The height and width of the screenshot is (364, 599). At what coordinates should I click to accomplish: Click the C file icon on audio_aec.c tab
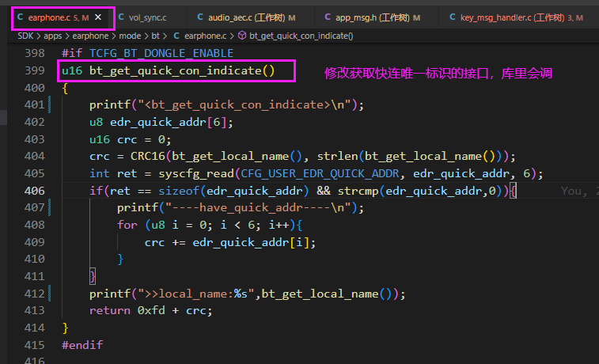[200, 17]
